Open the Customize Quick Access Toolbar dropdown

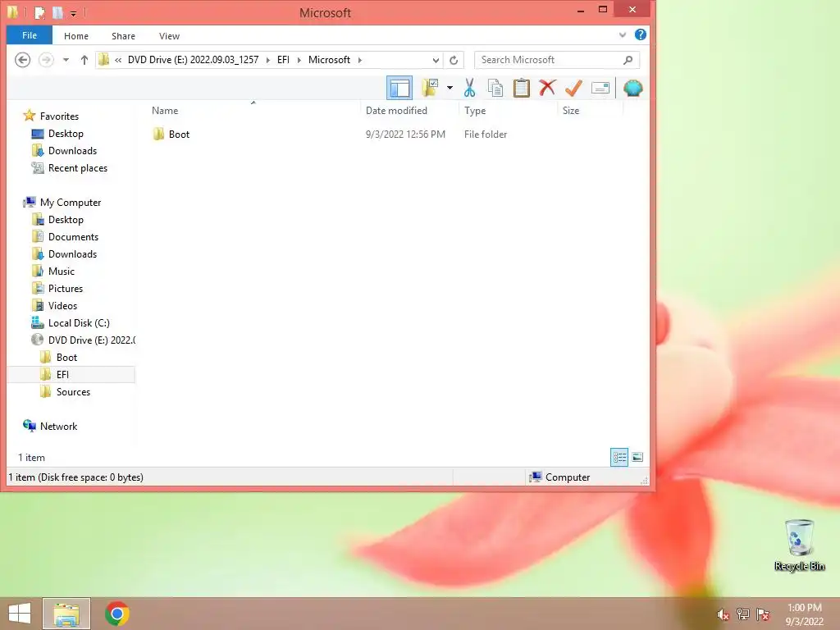click(x=73, y=12)
